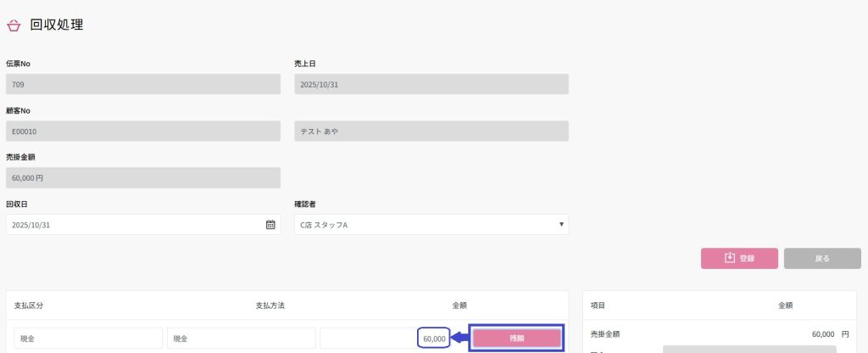Click the 売掛金額 field showing 60,000 円
The height and width of the screenshot is (353, 868).
pos(142,177)
